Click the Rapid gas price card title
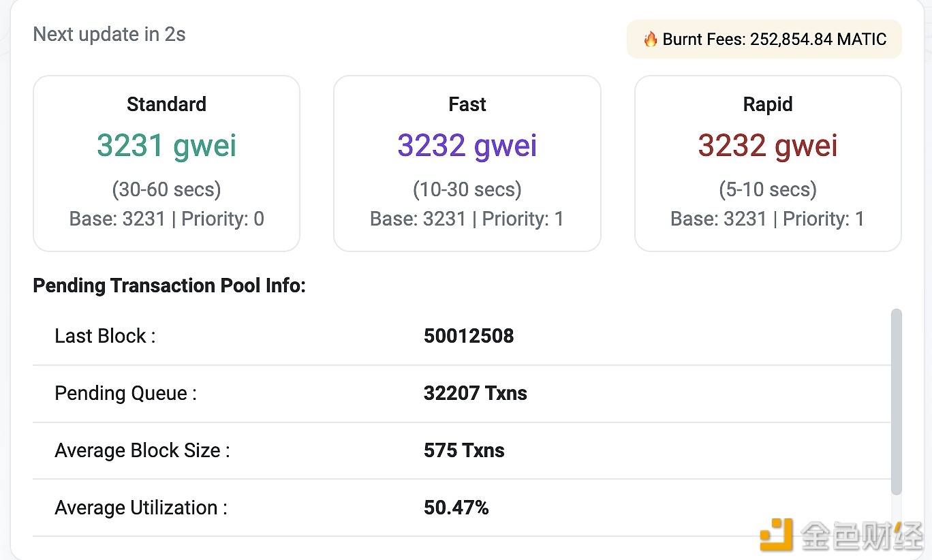932x560 pixels. click(x=768, y=104)
